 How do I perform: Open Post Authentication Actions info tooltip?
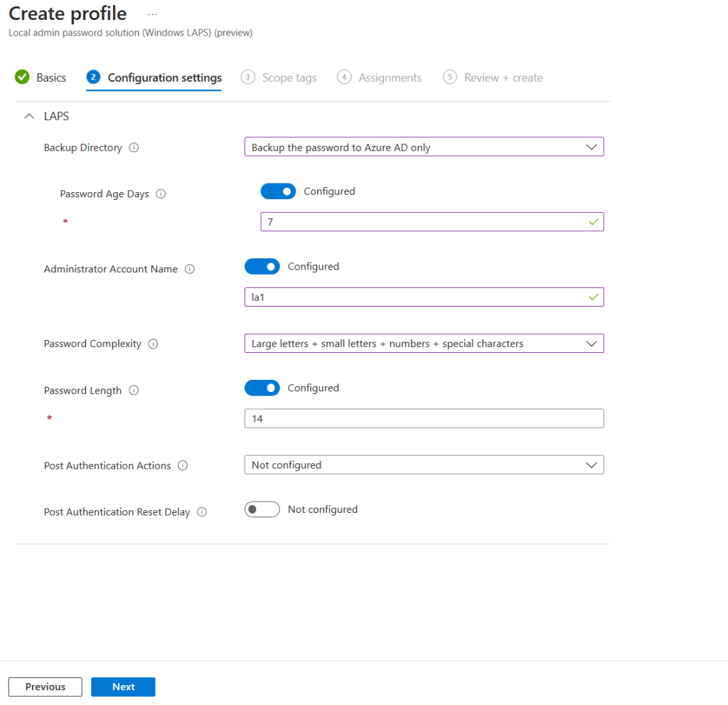(x=183, y=465)
